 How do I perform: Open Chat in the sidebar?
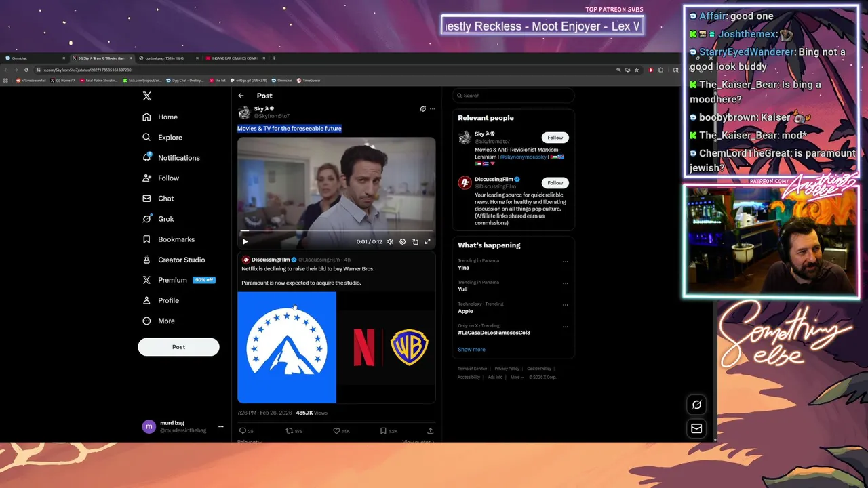tap(158, 198)
